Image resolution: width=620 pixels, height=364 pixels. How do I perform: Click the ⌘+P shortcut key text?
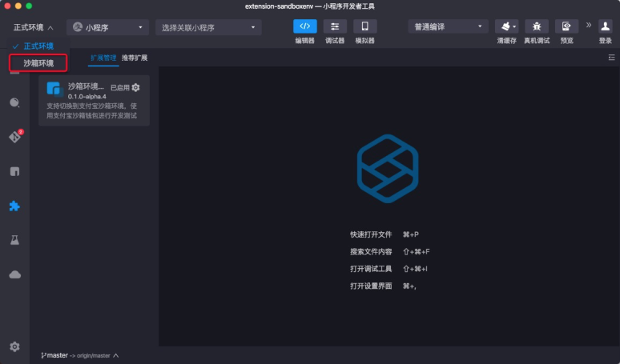(x=410, y=234)
